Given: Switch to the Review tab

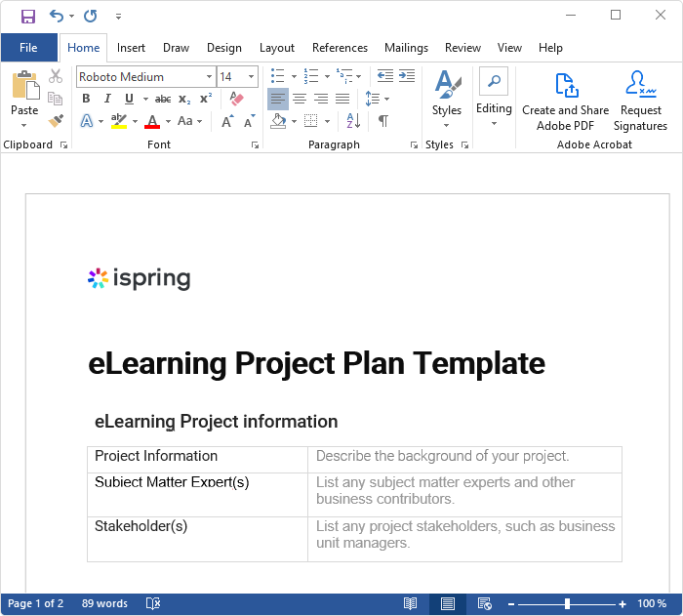Looking at the screenshot, I should click(x=462, y=48).
